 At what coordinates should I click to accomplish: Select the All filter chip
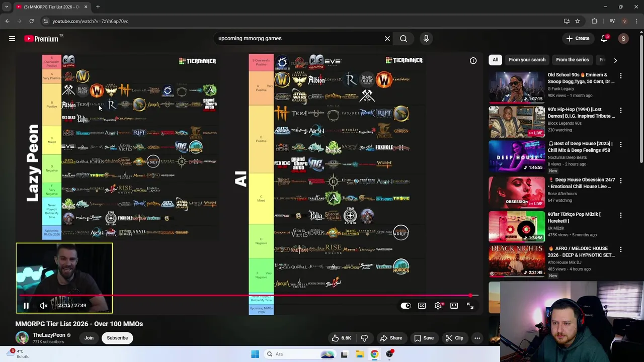tap(495, 60)
